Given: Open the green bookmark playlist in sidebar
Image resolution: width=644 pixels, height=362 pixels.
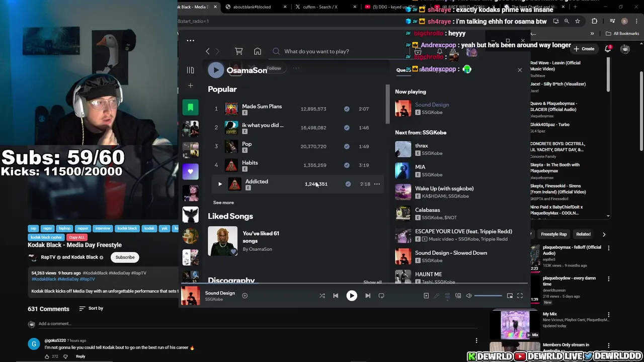Looking at the screenshot, I should point(190,107).
